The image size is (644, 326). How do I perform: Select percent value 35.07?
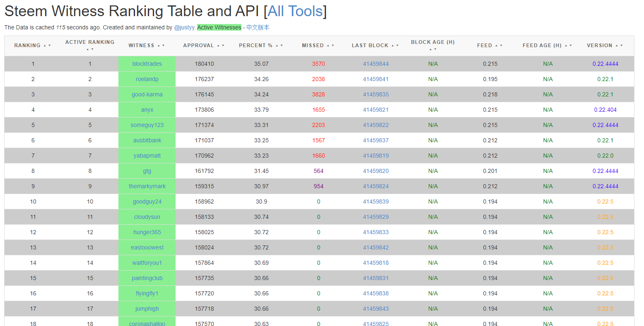261,64
